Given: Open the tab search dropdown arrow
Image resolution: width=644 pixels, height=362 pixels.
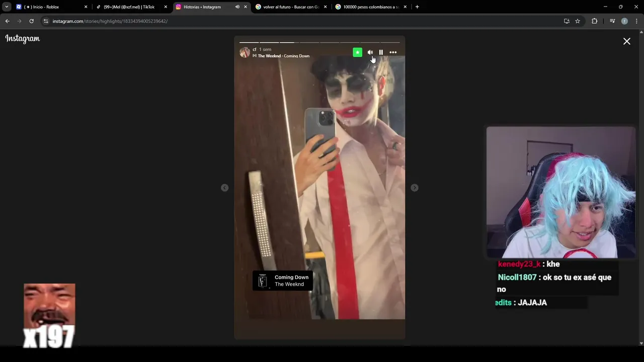Looking at the screenshot, I should (x=7, y=7).
